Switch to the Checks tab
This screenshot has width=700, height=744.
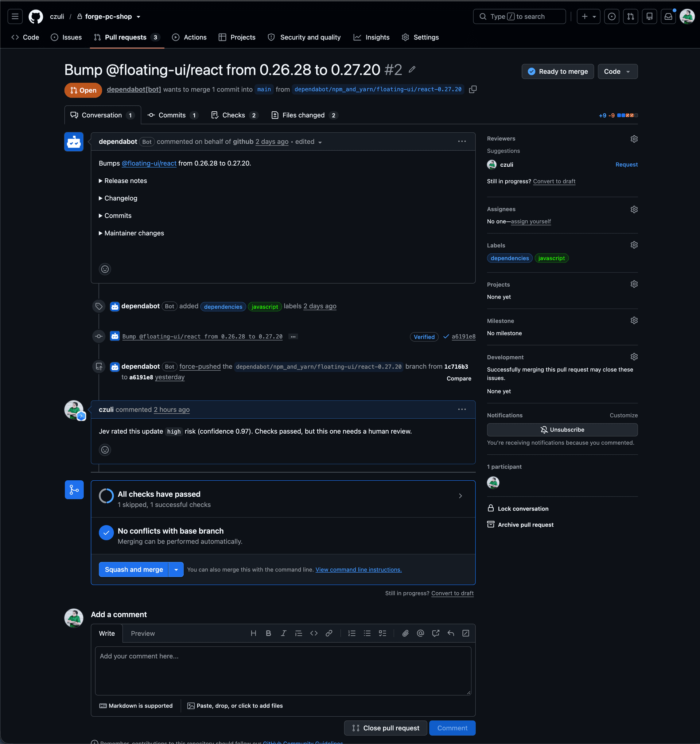click(234, 115)
